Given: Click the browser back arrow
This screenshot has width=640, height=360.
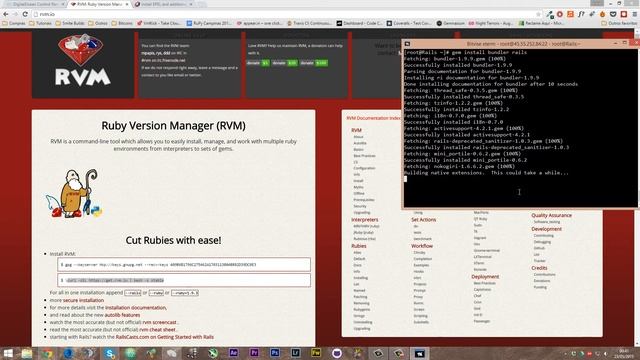Looking at the screenshot, I should (x=6, y=14).
